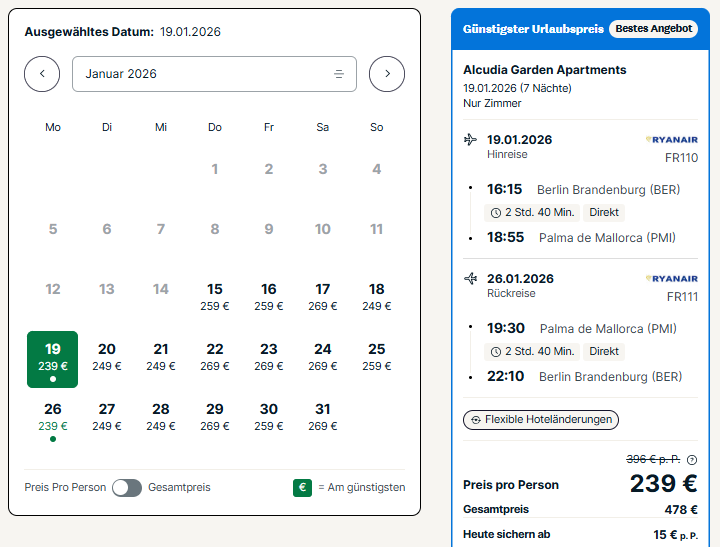Click the Flexible Hoteländerungen button
The image size is (720, 547).
tap(541, 420)
